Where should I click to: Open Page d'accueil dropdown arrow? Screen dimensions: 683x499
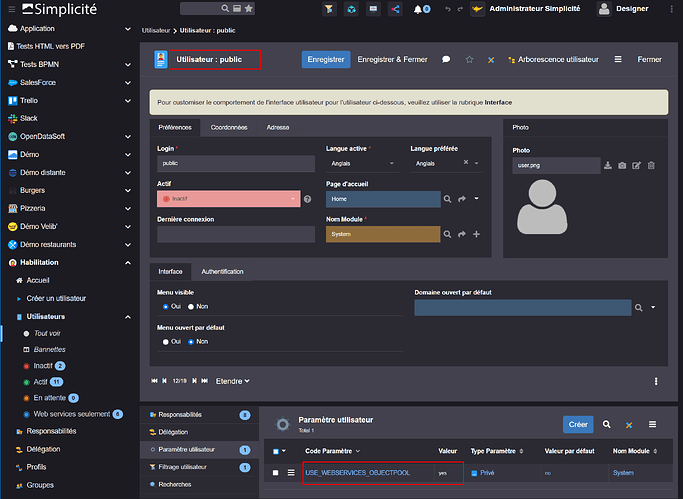pyautogui.click(x=477, y=199)
